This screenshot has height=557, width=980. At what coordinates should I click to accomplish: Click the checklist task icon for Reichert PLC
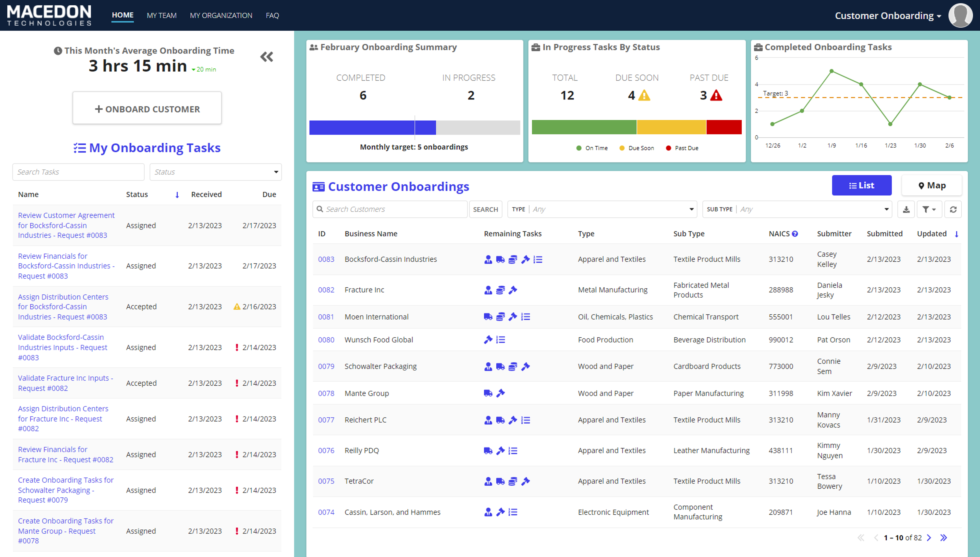tap(526, 420)
